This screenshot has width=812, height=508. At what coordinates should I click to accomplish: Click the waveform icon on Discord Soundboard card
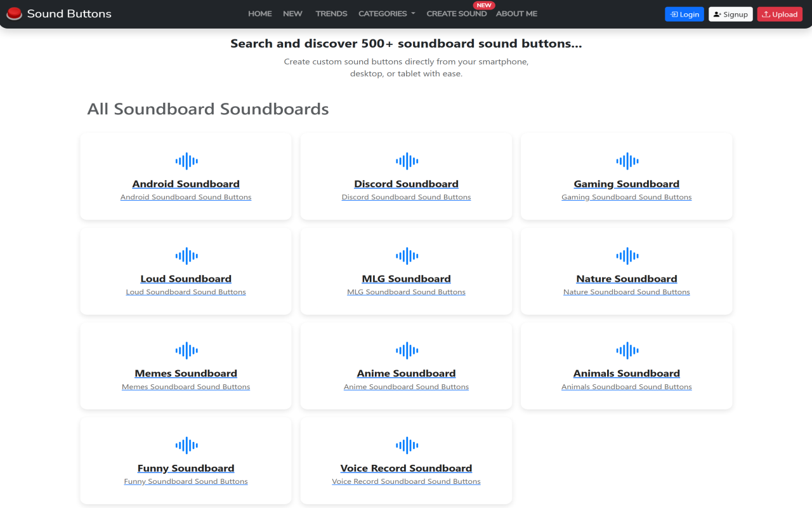click(406, 161)
